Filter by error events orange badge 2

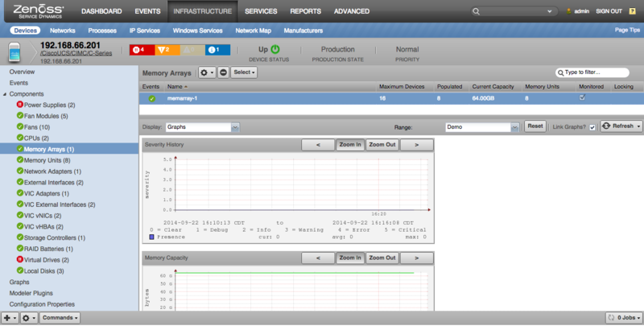point(167,50)
